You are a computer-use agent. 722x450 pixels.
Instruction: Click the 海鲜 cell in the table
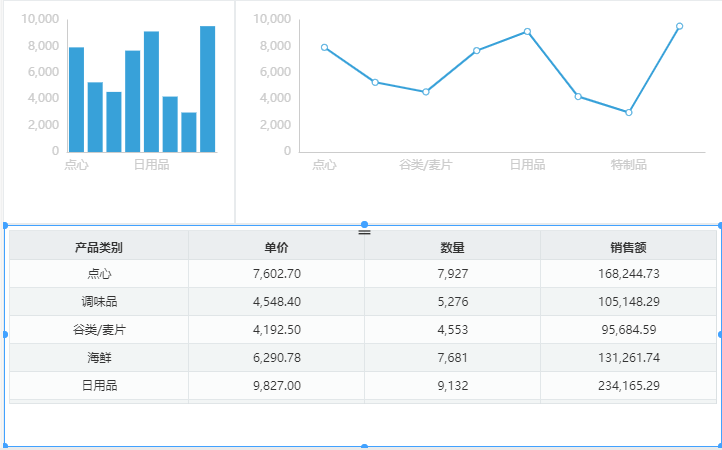(x=99, y=358)
